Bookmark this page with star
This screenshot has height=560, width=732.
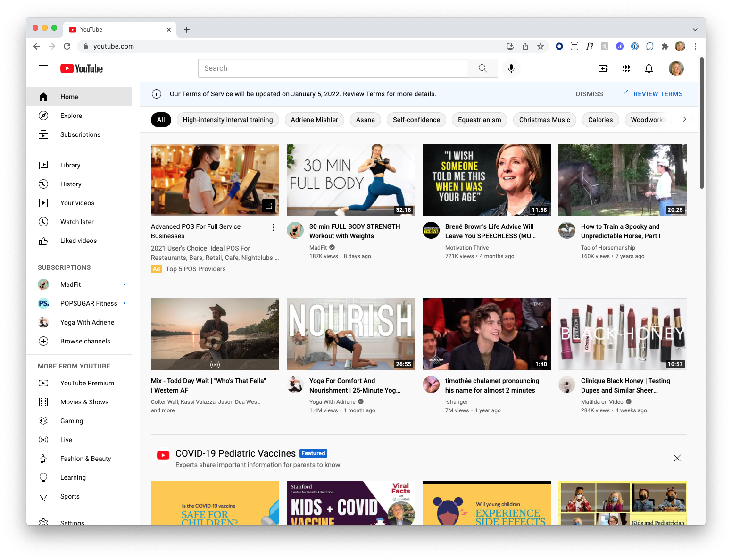[x=541, y=46]
